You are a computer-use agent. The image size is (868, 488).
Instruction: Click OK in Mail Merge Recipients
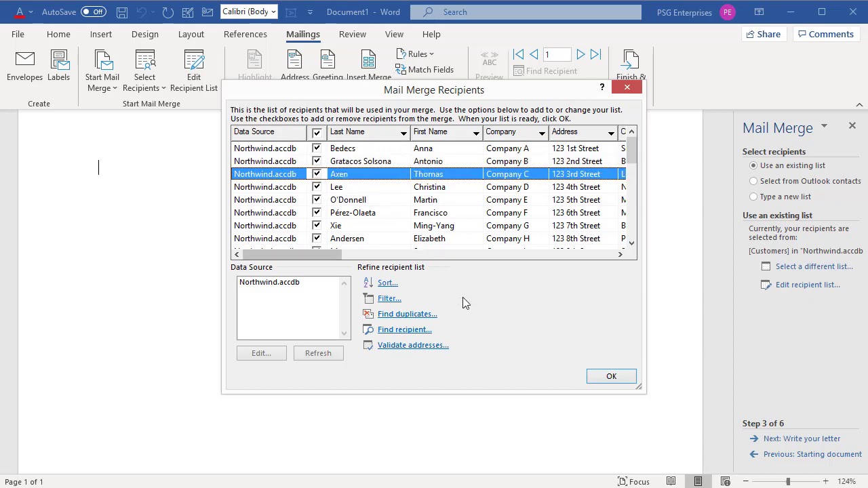pos(611,376)
